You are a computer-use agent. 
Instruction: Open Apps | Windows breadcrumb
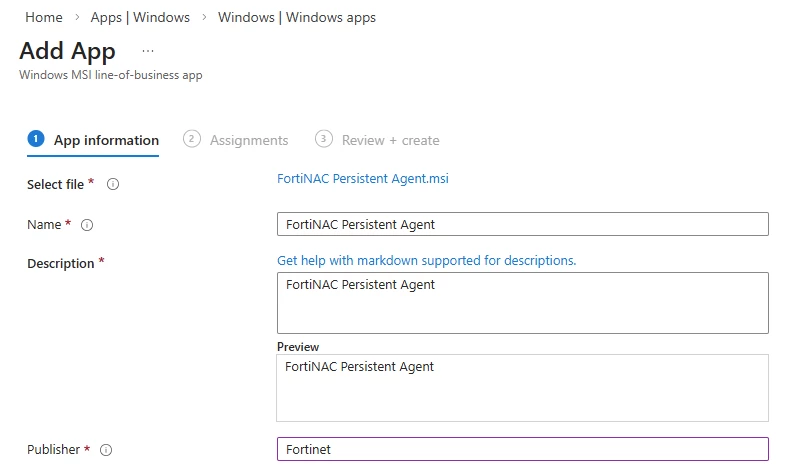click(x=140, y=17)
